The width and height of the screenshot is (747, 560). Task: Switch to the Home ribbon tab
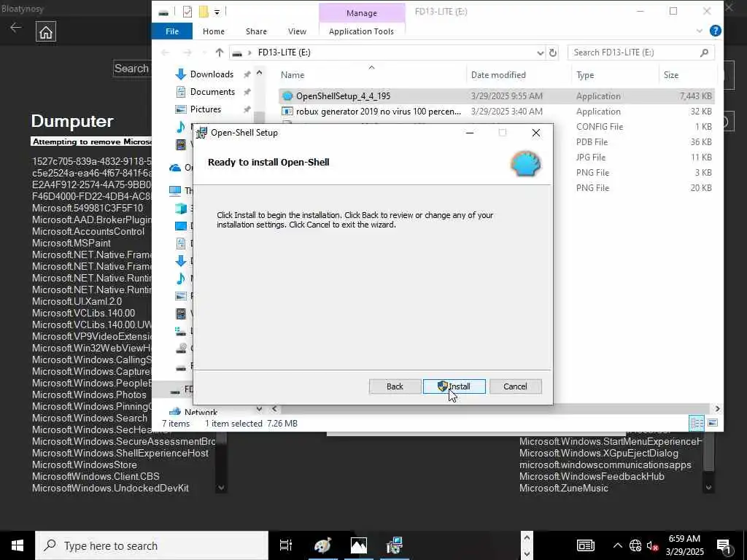[214, 31]
